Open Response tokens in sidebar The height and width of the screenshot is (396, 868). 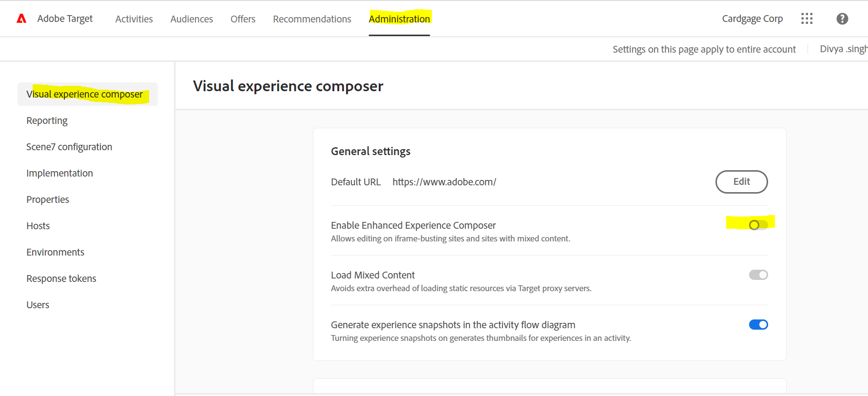61,278
